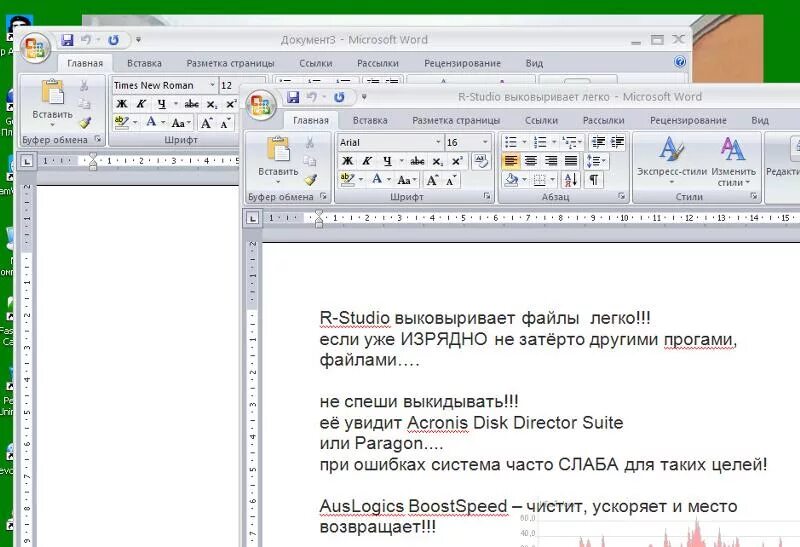Expand multilevel list options in R-Studio window
The width and height of the screenshot is (800, 547).
pos(581,142)
